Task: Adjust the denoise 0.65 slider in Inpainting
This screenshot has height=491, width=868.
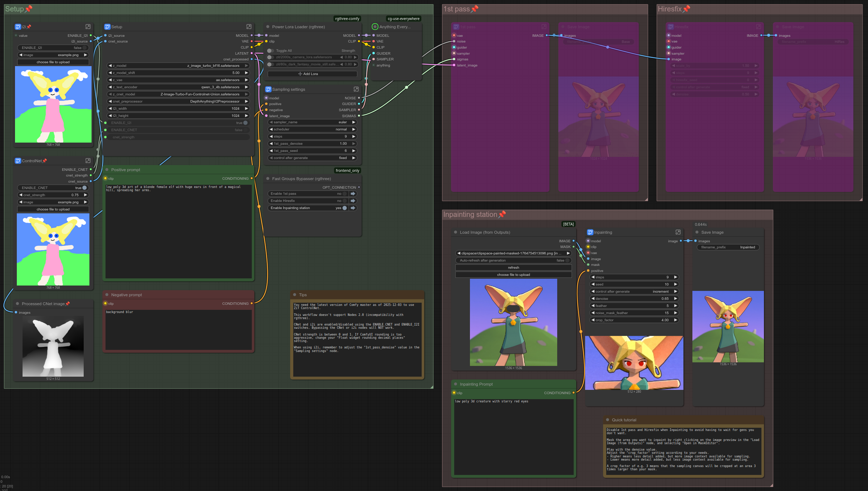Action: 634,299
